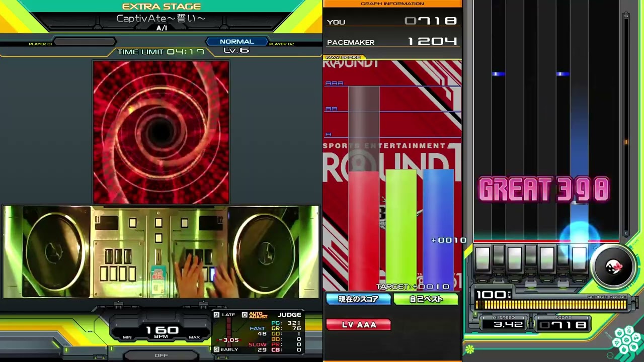Click the red current score bar
This screenshot has height=362, width=644.
[x=363, y=231]
